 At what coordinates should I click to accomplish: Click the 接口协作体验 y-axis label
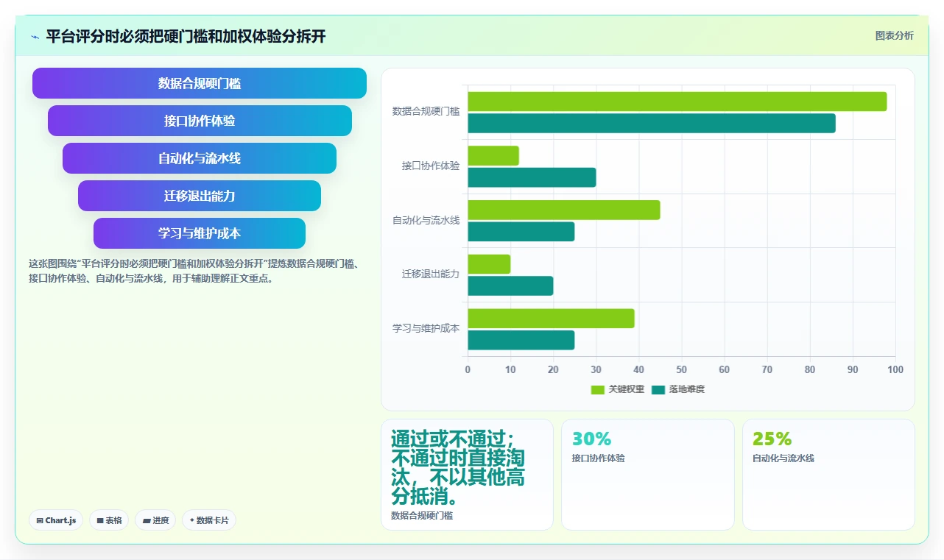pyautogui.click(x=431, y=166)
